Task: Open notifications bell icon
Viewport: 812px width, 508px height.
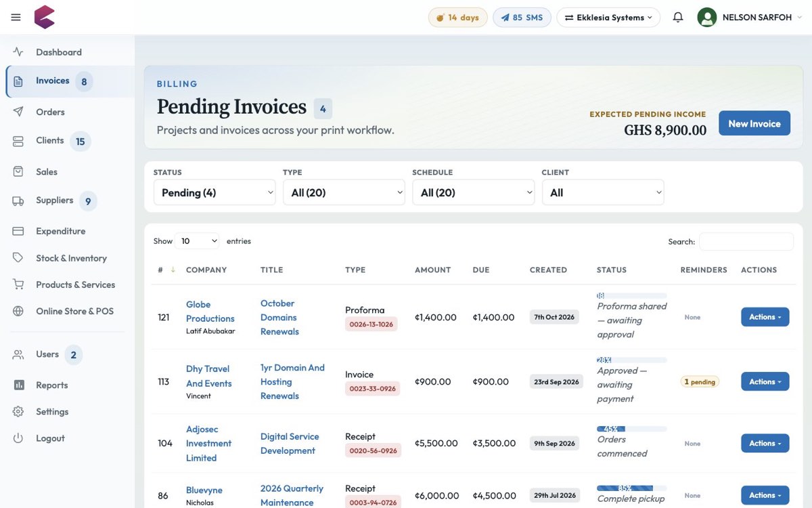Action: [x=677, y=17]
